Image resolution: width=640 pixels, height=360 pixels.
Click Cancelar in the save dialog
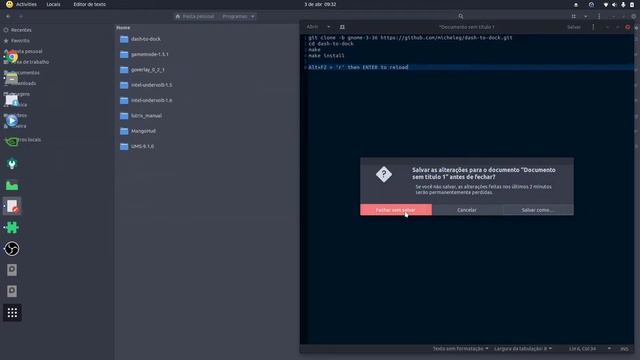click(467, 210)
